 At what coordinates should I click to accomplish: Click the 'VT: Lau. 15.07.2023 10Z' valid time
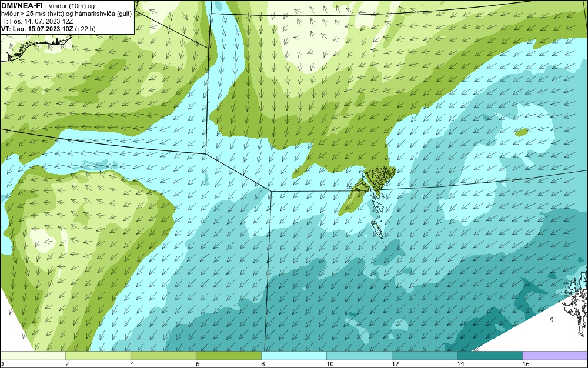point(38,28)
